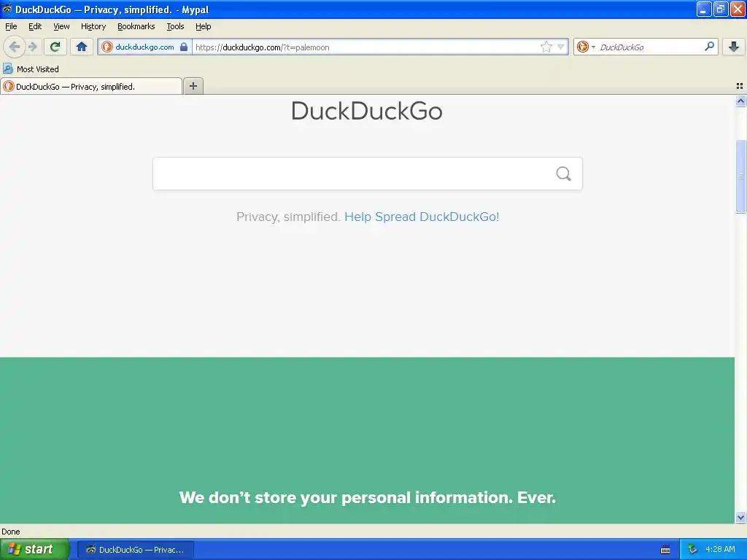The image size is (747, 560).
Task: Open the URL history dropdown arrow
Action: pos(561,47)
